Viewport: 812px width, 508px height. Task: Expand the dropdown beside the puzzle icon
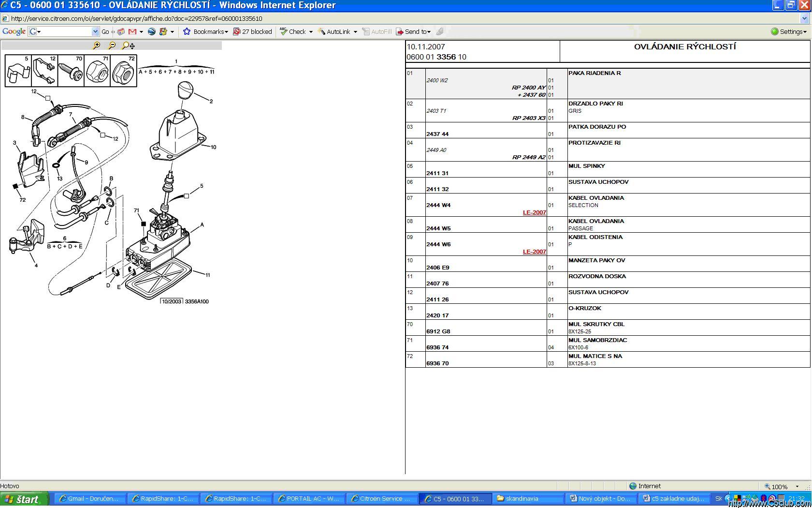point(172,31)
